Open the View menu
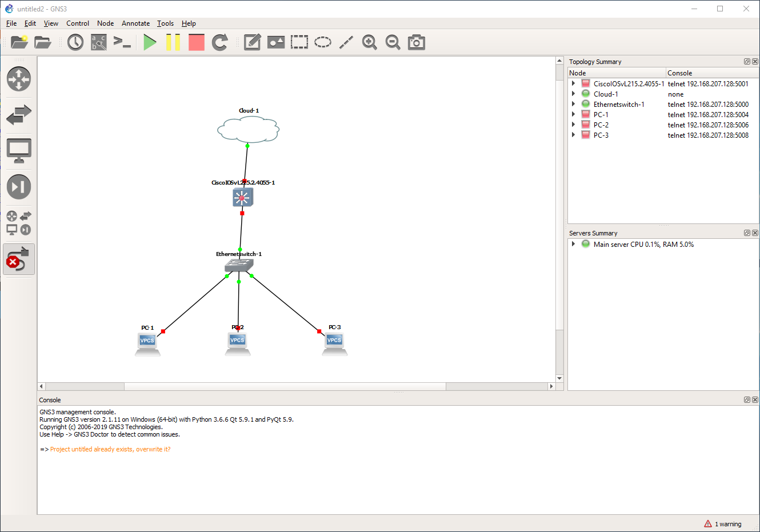 click(x=51, y=23)
